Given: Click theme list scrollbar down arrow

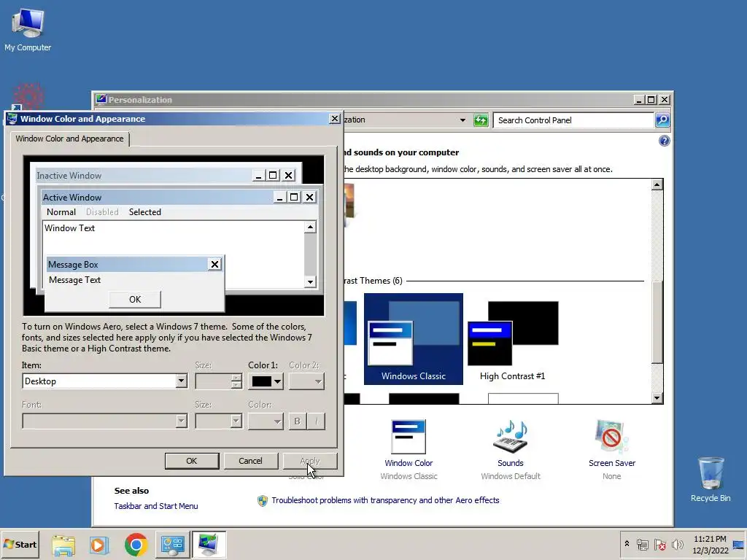Looking at the screenshot, I should point(657,397).
